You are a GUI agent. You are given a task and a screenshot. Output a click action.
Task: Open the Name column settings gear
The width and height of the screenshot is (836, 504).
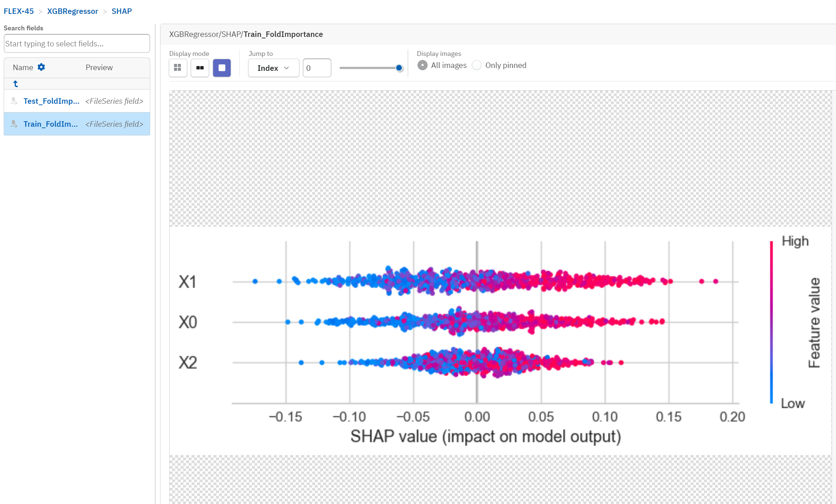(x=41, y=67)
